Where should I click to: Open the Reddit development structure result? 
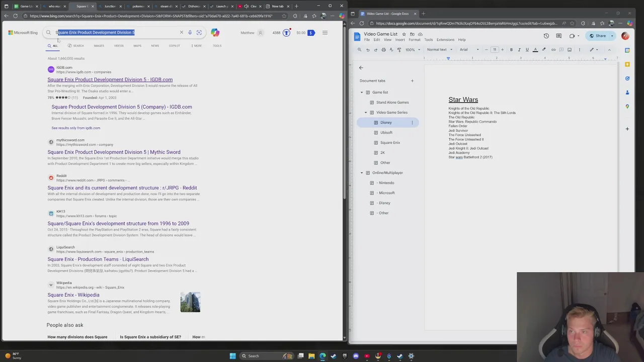tap(122, 188)
